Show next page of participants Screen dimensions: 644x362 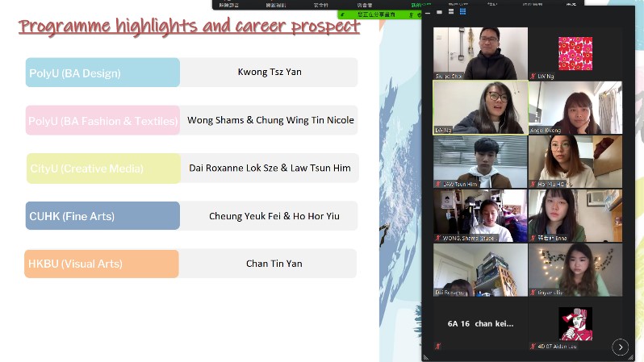click(x=620, y=347)
